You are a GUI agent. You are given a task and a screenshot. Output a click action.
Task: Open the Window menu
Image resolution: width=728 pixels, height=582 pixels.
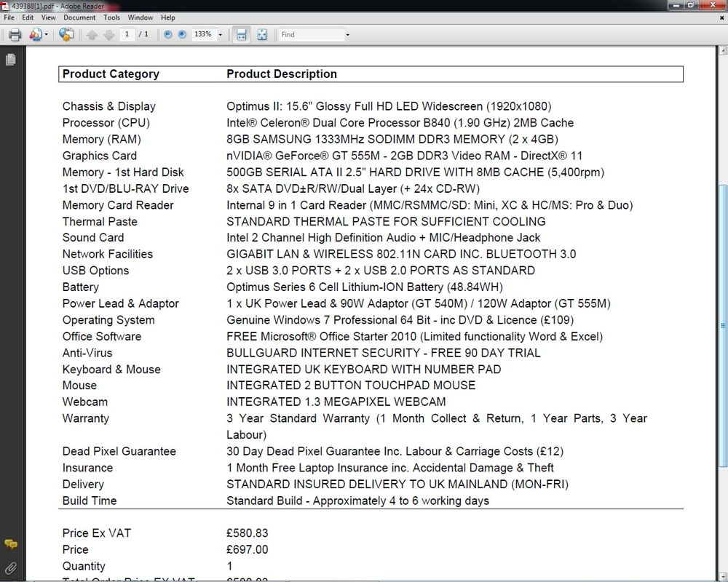(141, 17)
